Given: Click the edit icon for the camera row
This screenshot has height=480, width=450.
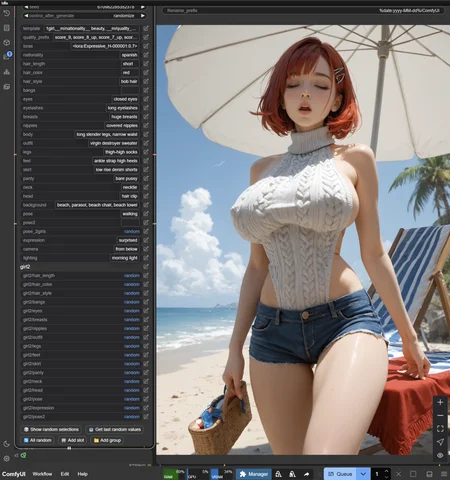Looking at the screenshot, I should 146,249.
